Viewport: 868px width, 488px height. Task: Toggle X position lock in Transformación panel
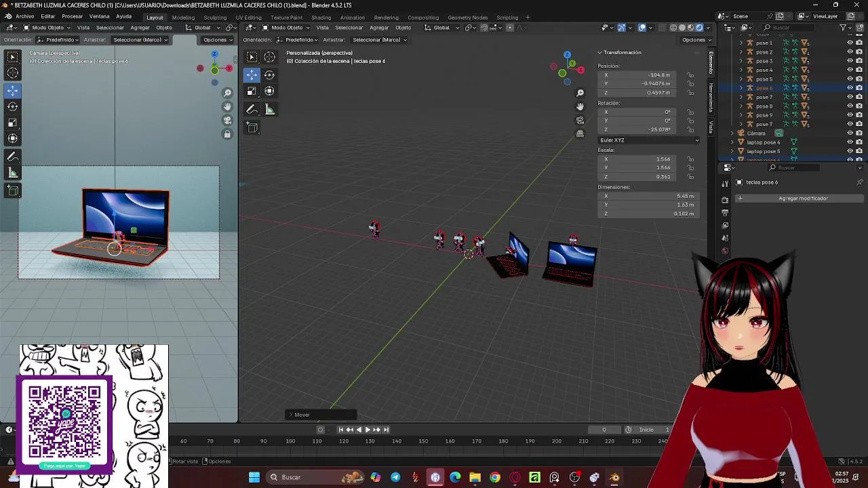coord(690,75)
